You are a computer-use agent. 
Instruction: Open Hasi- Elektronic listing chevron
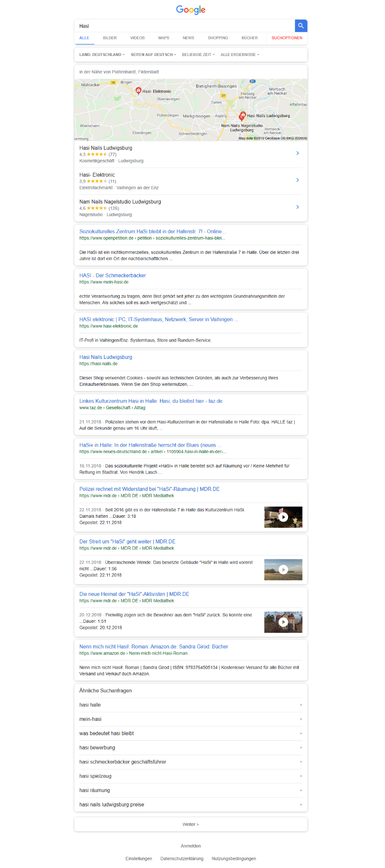pos(297,180)
